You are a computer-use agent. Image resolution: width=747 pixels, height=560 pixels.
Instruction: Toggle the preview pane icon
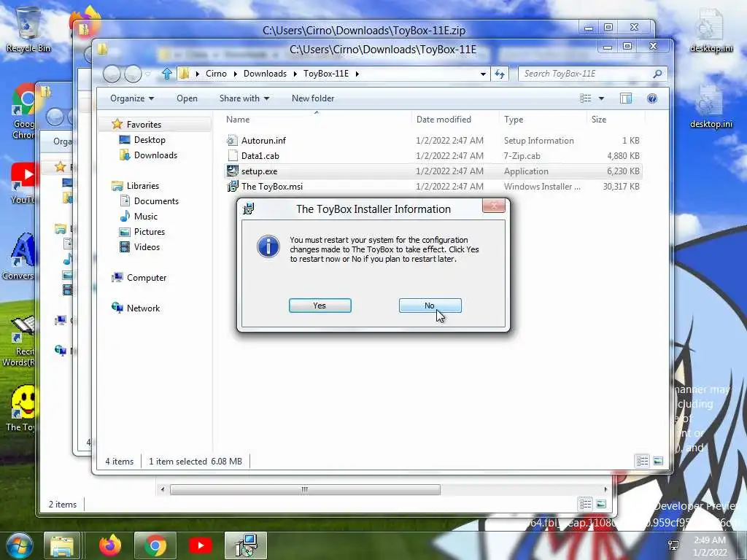click(626, 98)
